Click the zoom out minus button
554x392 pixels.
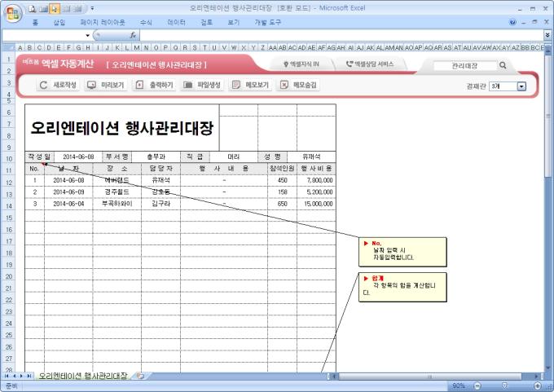(x=477, y=385)
